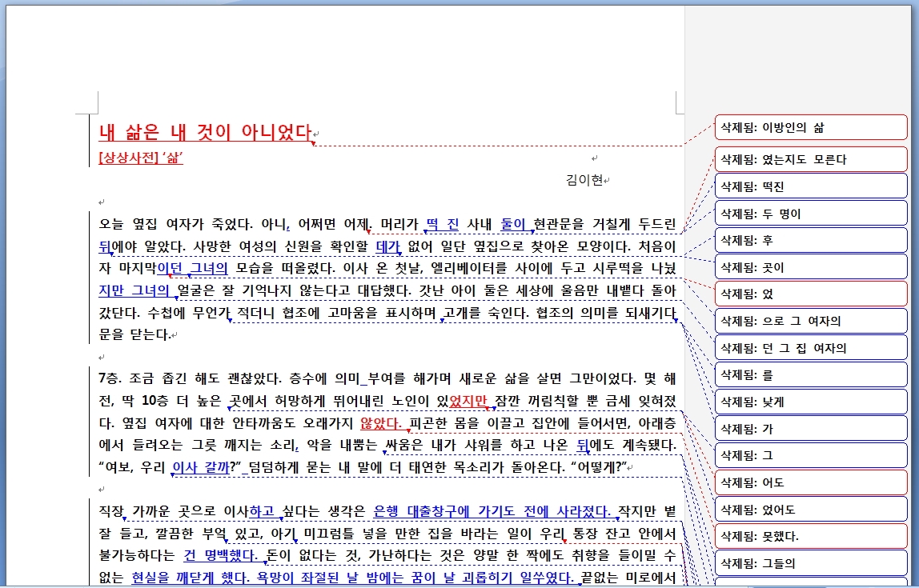Click the subtitle '[상상사전] '삶''
Image resolution: width=919 pixels, height=588 pixels.
click(141, 158)
